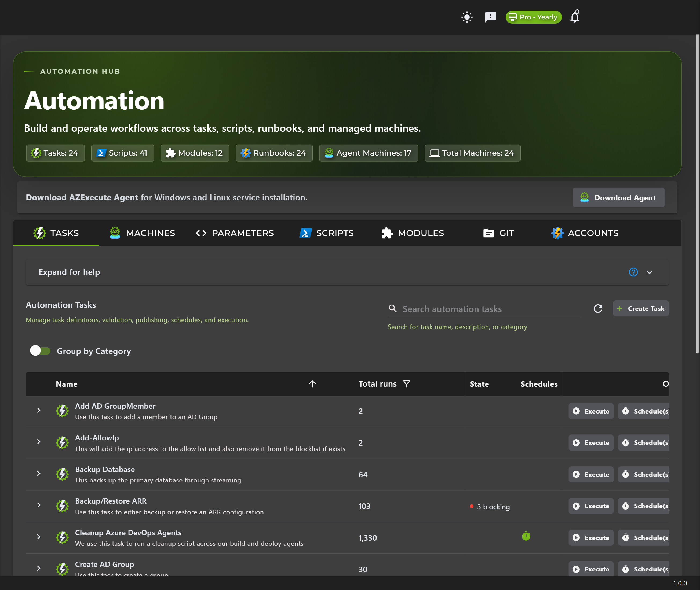Screen dimensions: 700x590
Task: Open Schedule(s) for Backup Database
Action: point(643,475)
